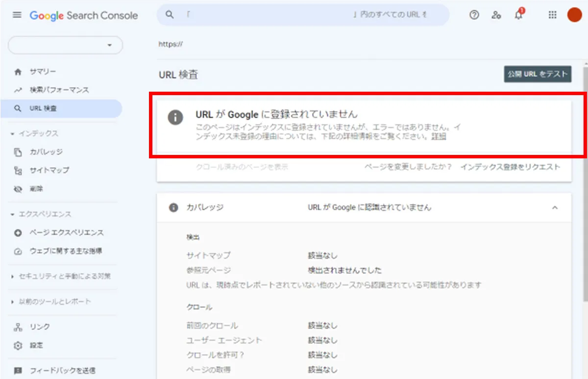Click the サイトマップ row label under 検出
Viewport: 588px width, 379px height.
pyautogui.click(x=208, y=255)
